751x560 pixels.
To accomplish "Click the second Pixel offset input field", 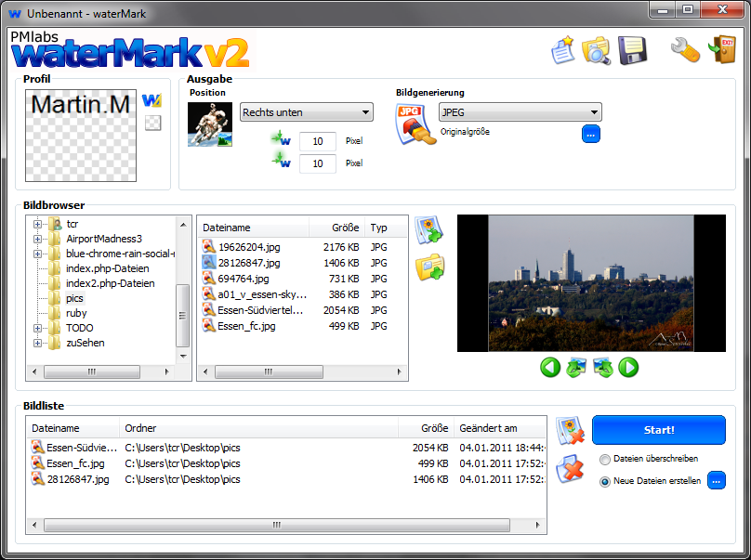I will pos(318,163).
